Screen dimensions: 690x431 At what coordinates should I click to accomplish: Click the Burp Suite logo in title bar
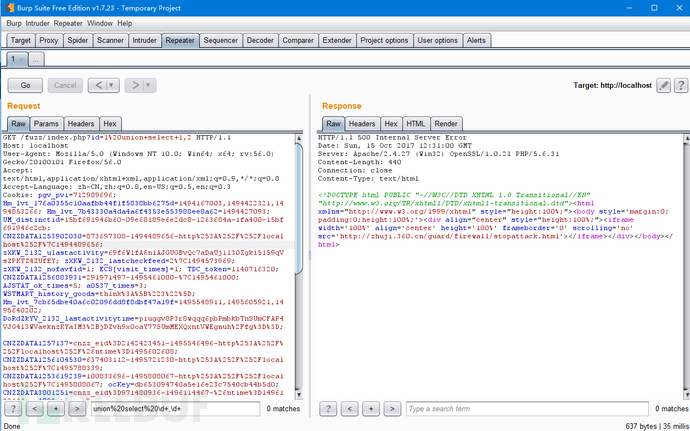(x=10, y=8)
